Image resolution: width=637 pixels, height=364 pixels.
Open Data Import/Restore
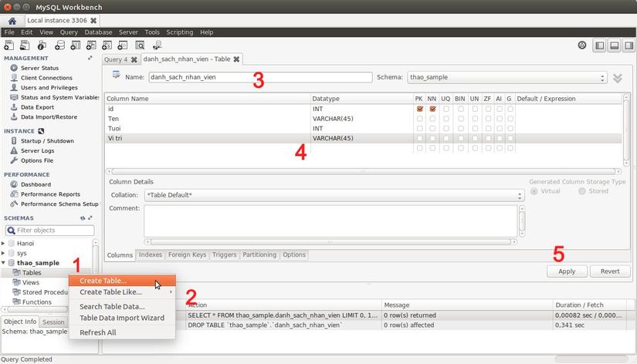49,117
